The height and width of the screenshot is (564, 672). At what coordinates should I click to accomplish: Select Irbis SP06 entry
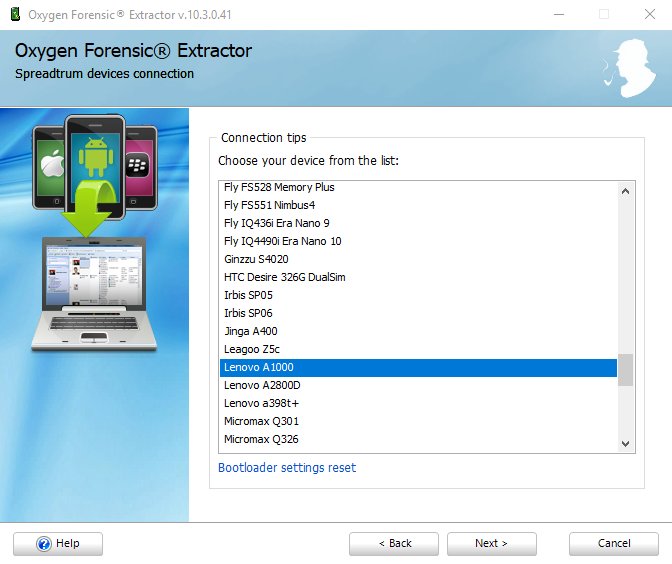click(418, 313)
